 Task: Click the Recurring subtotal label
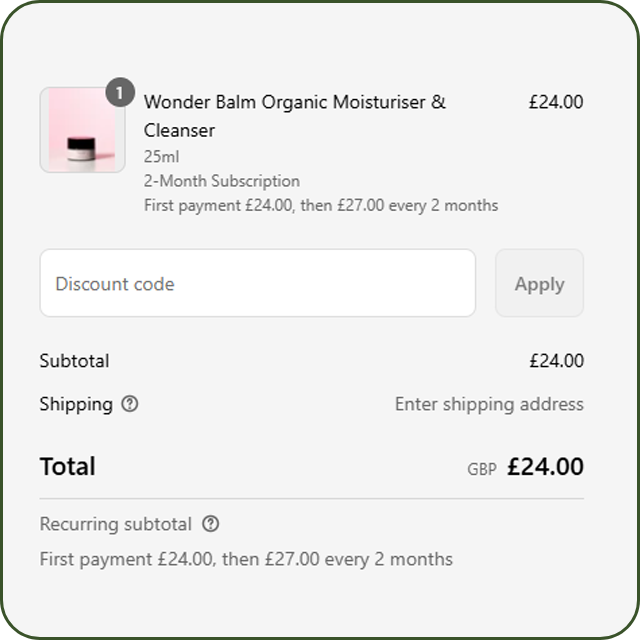pyautogui.click(x=115, y=524)
